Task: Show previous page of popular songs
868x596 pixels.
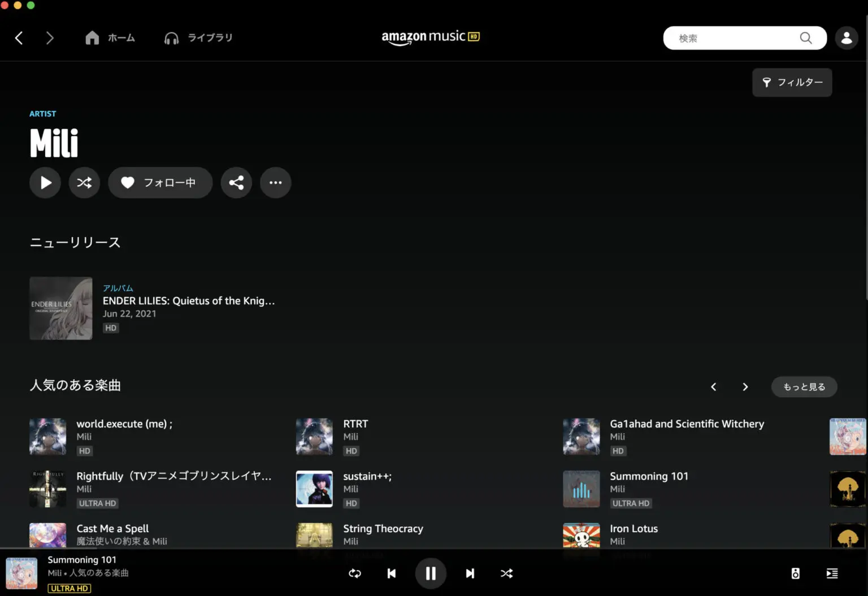Action: click(x=713, y=387)
